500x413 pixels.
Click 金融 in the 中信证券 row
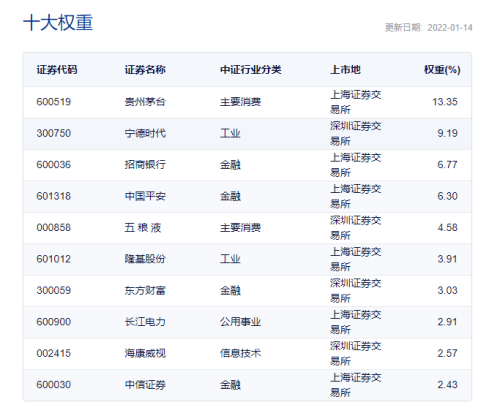[x=230, y=385]
